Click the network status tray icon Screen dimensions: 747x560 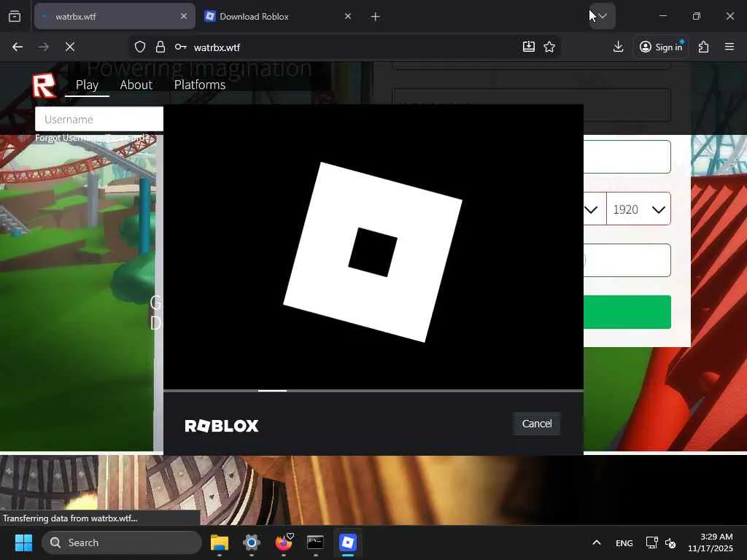pos(651,542)
